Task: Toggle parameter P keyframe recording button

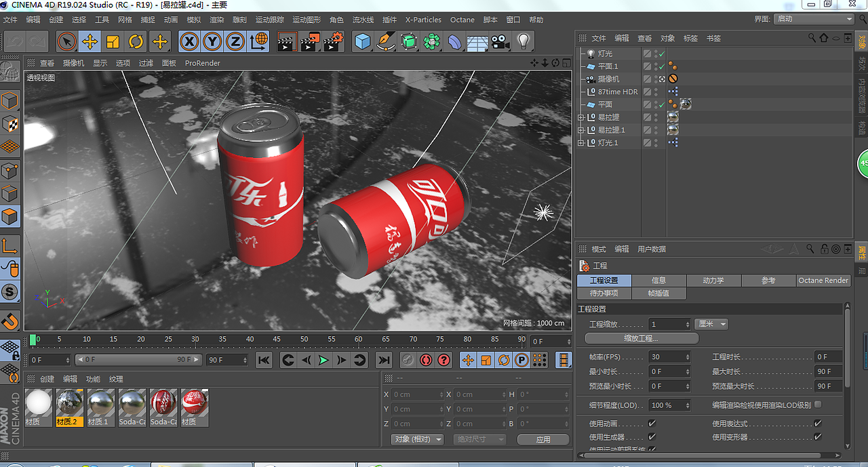Action: 521,360
